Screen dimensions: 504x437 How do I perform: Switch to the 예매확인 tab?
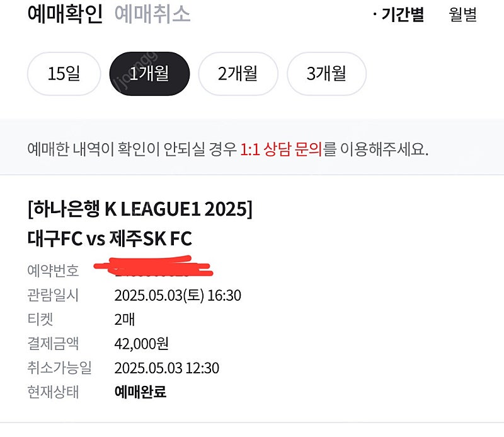[x=66, y=14]
